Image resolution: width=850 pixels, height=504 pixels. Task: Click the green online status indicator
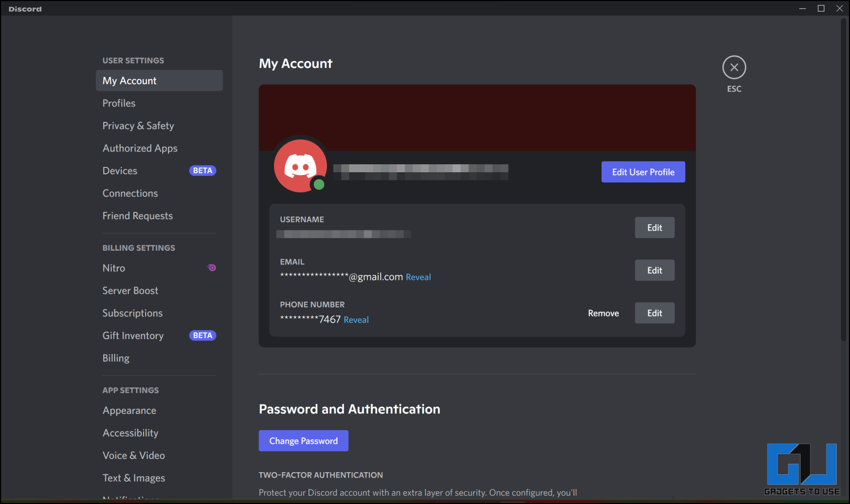pyautogui.click(x=318, y=184)
